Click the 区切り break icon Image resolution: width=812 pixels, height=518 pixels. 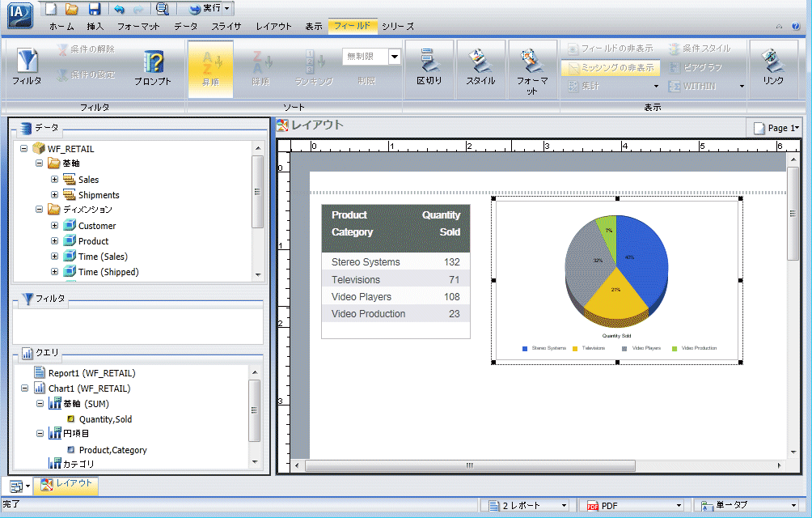point(429,68)
